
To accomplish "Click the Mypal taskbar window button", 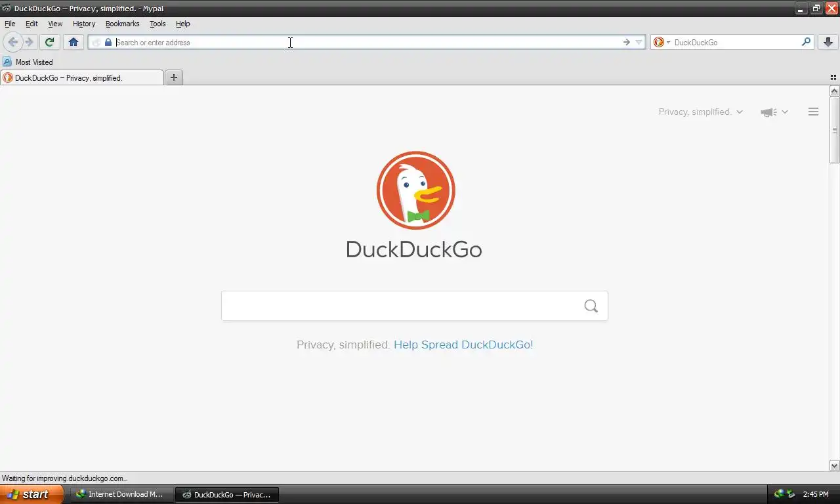I will 227,494.
